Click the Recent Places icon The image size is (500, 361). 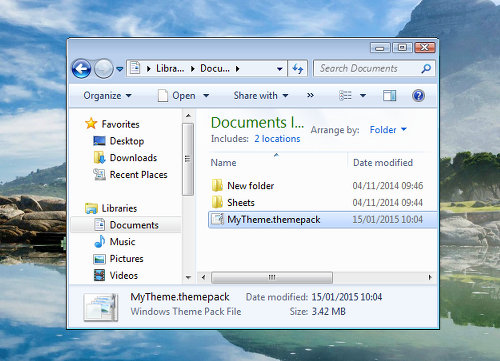click(x=99, y=174)
